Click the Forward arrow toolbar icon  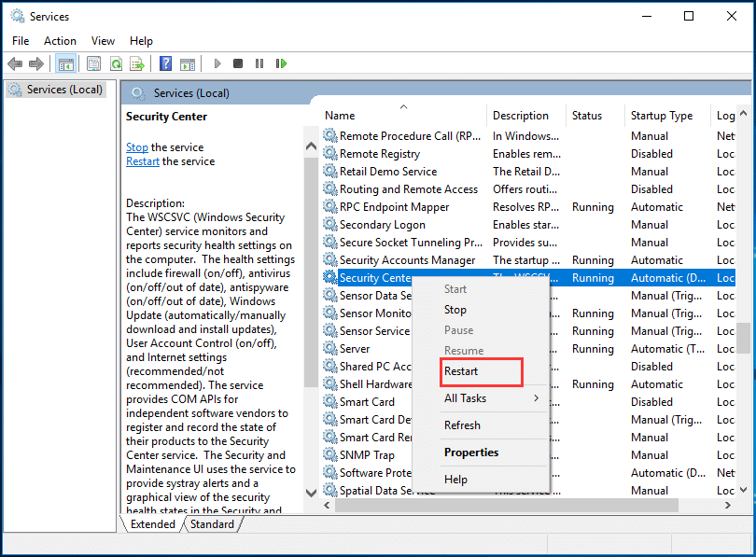[x=36, y=63]
